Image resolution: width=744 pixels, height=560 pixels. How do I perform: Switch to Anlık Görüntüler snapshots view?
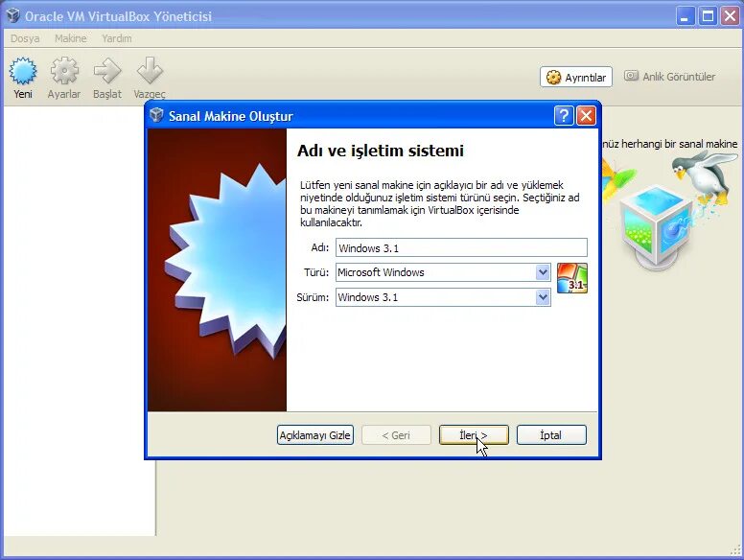click(669, 77)
